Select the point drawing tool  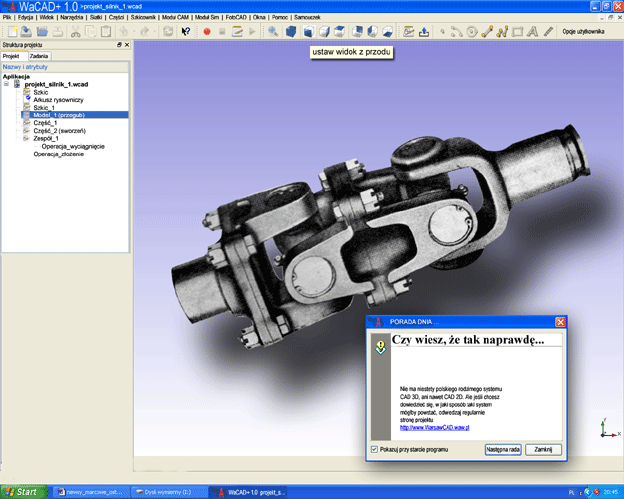tap(442, 31)
